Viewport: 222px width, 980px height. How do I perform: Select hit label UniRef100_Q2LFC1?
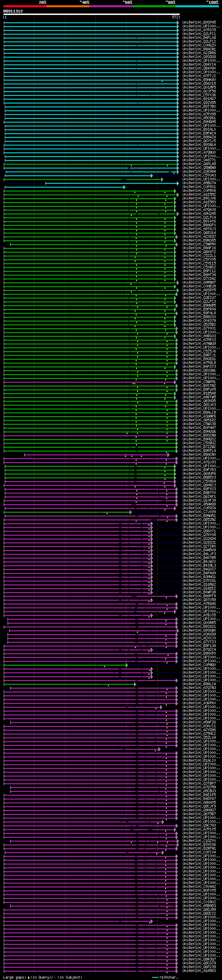pyautogui.click(x=199, y=34)
